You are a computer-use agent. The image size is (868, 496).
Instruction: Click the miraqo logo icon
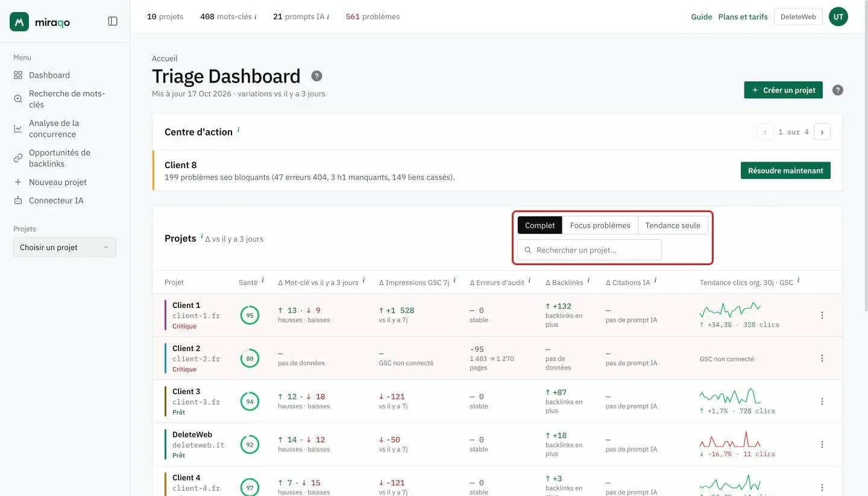pos(19,22)
